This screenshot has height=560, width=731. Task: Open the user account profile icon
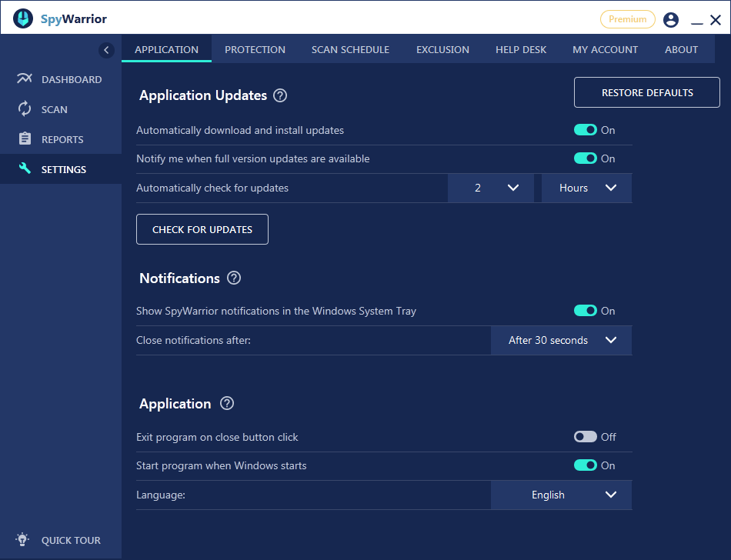coord(670,19)
